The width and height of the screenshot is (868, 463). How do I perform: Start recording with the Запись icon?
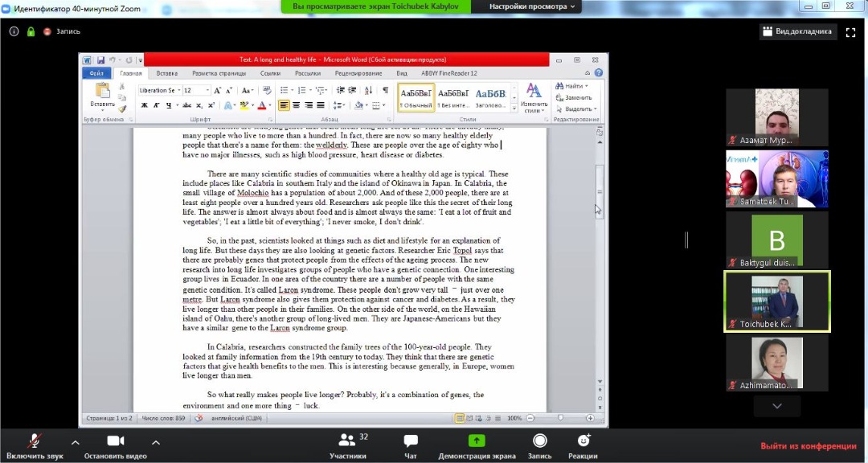coord(540,440)
